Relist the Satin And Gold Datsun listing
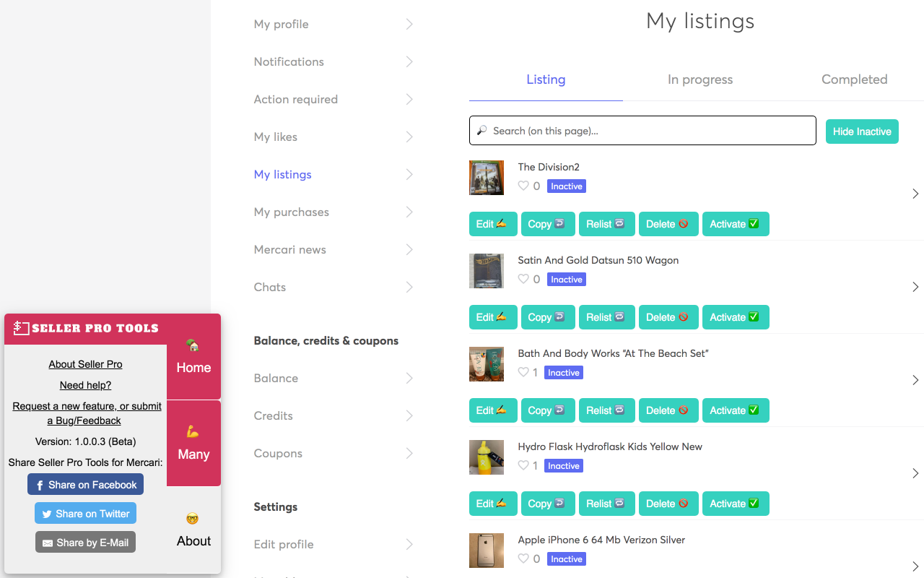The height and width of the screenshot is (578, 924). click(x=607, y=317)
